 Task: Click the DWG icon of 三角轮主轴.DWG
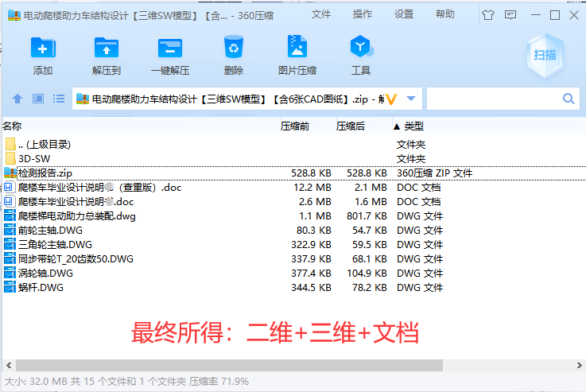tap(10, 244)
